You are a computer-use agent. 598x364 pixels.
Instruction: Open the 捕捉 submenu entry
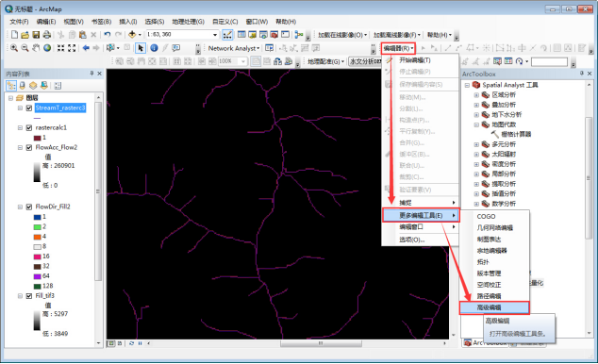point(420,203)
